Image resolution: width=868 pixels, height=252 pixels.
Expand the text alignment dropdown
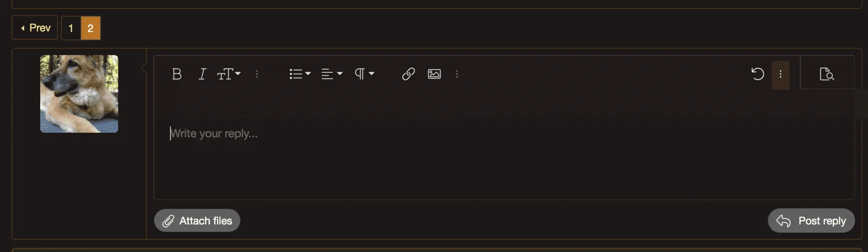click(x=332, y=74)
